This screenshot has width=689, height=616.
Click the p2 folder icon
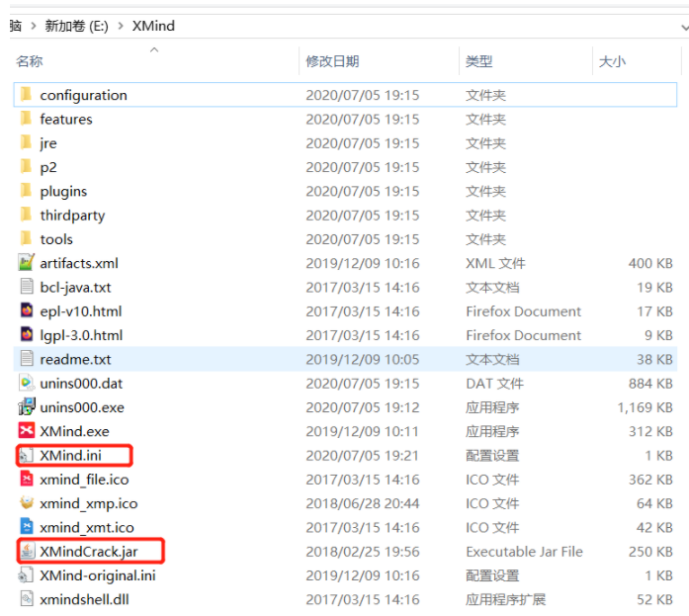coord(27,166)
